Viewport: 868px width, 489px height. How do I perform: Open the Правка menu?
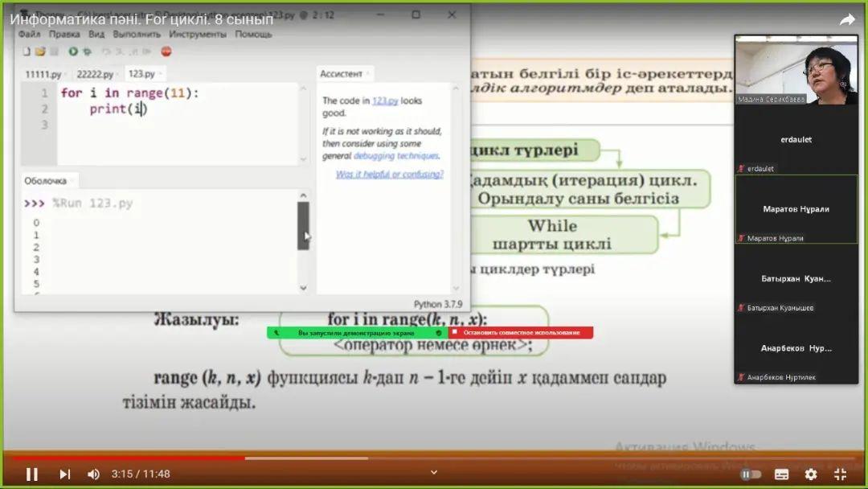point(64,35)
